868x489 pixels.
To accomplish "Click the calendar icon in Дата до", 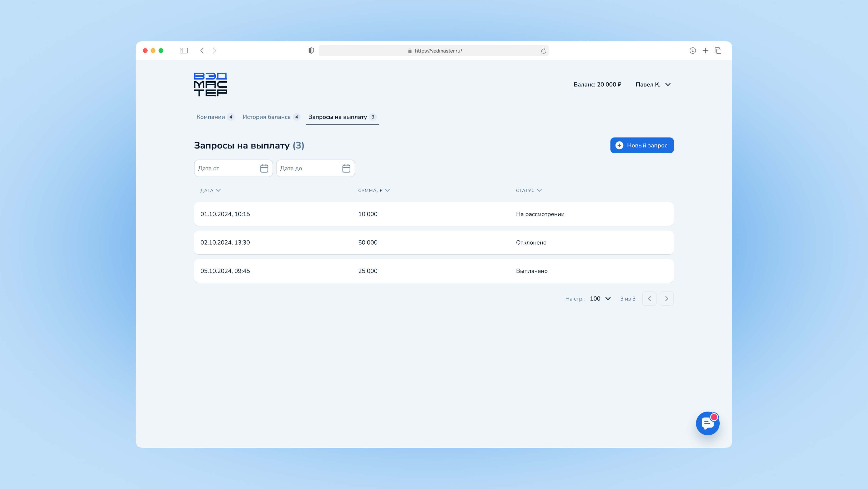I will [x=346, y=168].
